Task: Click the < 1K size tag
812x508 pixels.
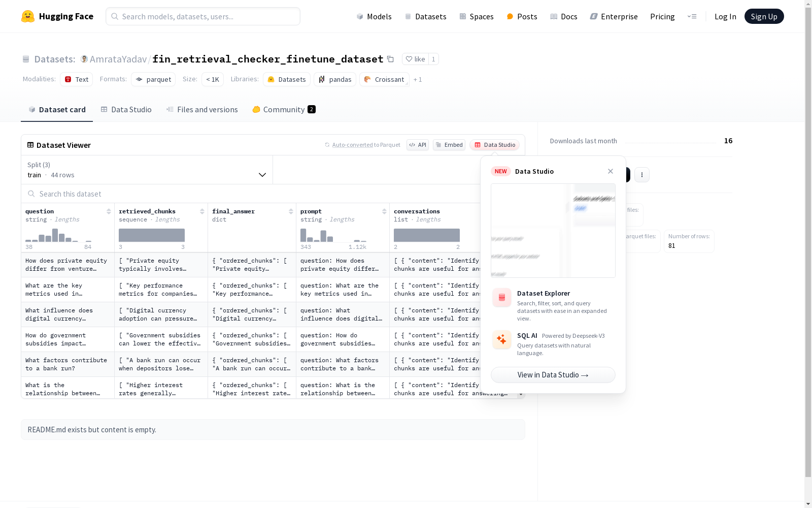Action: point(213,79)
